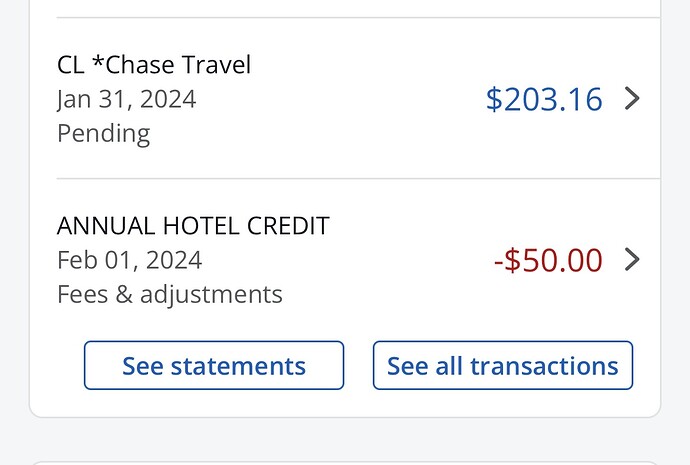Click the Feb 01, 2024 date text
This screenshot has width=690, height=465.
tap(129, 260)
